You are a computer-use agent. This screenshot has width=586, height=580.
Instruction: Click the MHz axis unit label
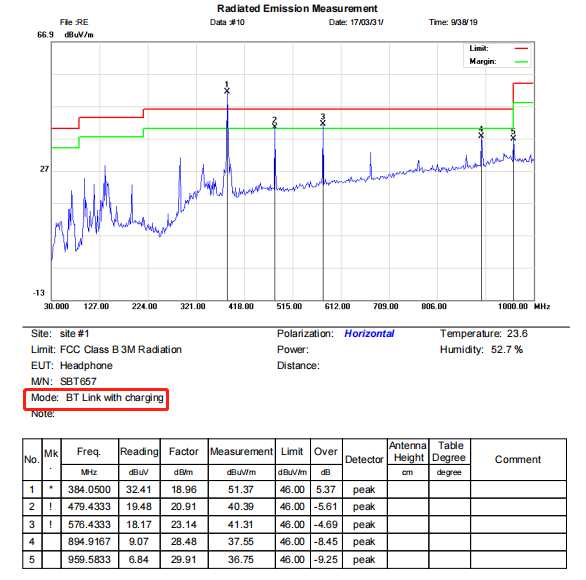tap(542, 306)
